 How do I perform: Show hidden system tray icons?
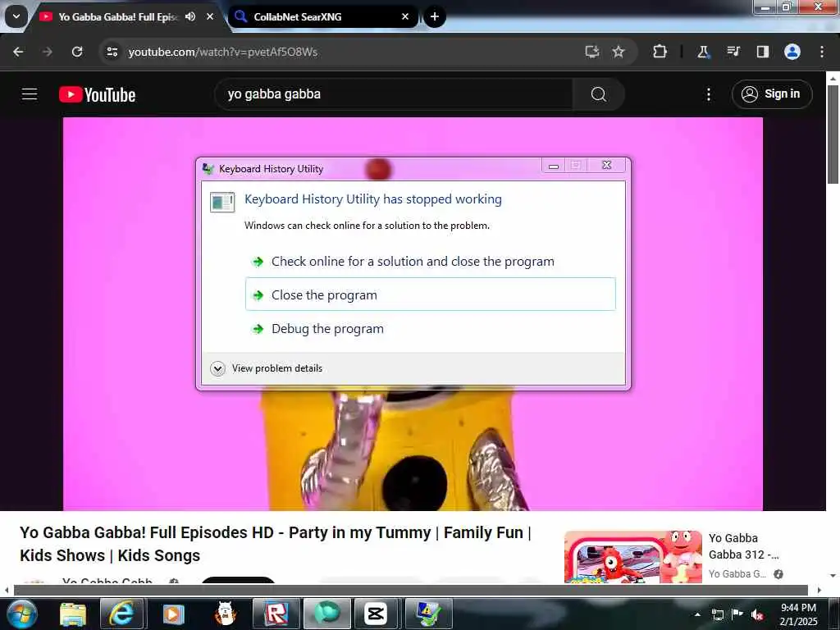(697, 614)
